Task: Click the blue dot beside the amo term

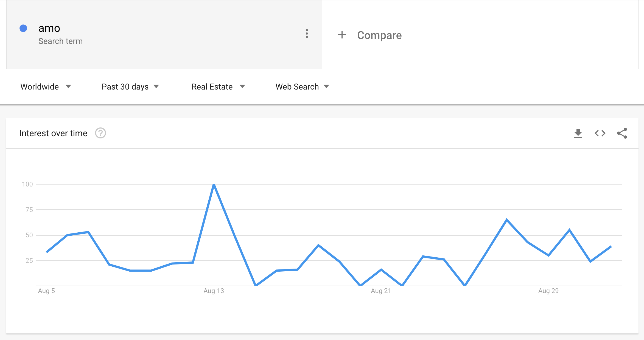Action: [x=23, y=28]
